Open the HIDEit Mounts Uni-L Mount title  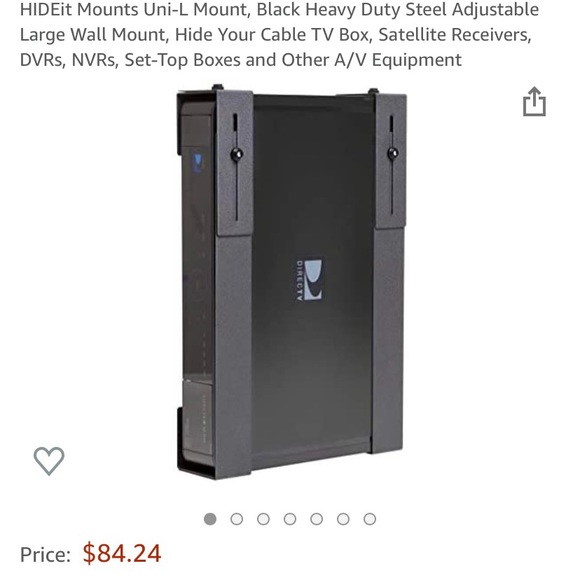(279, 34)
